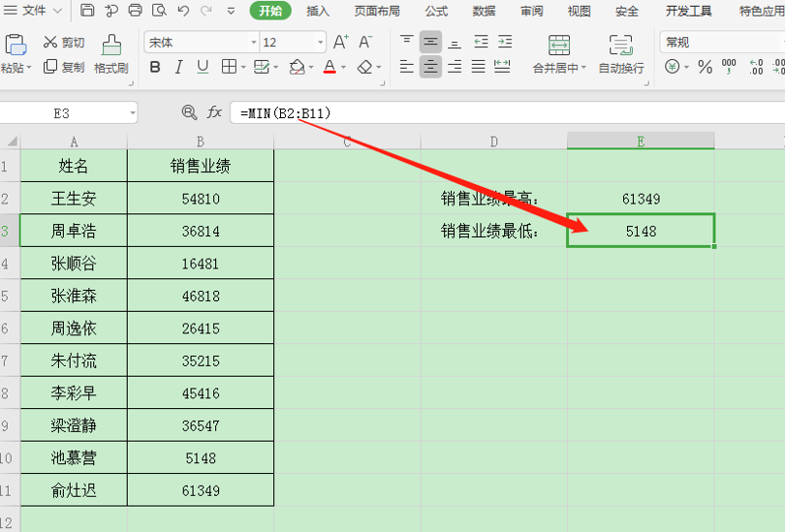This screenshot has height=532, width=785.
Task: Select cell with 王生安
Action: click(x=74, y=199)
